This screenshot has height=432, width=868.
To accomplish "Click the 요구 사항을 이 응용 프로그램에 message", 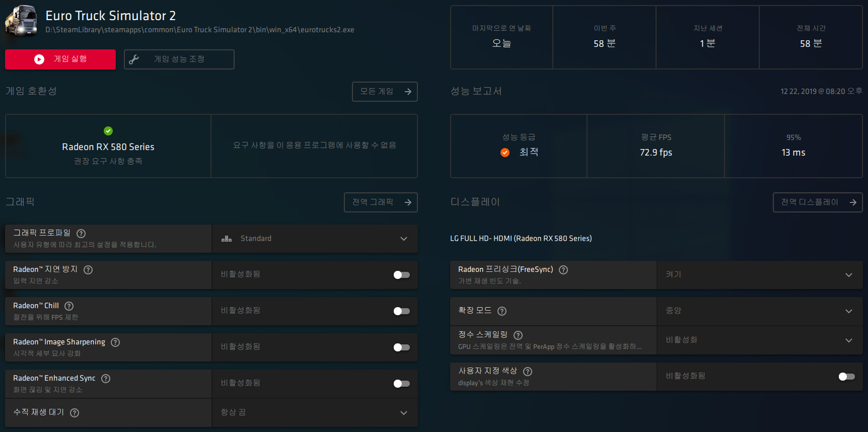I will pyautogui.click(x=315, y=146).
